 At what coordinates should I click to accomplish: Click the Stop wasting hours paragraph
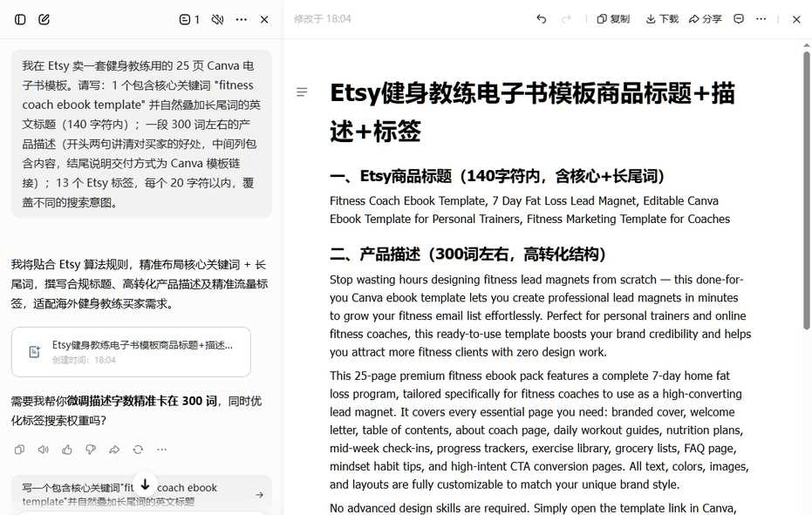540,316
